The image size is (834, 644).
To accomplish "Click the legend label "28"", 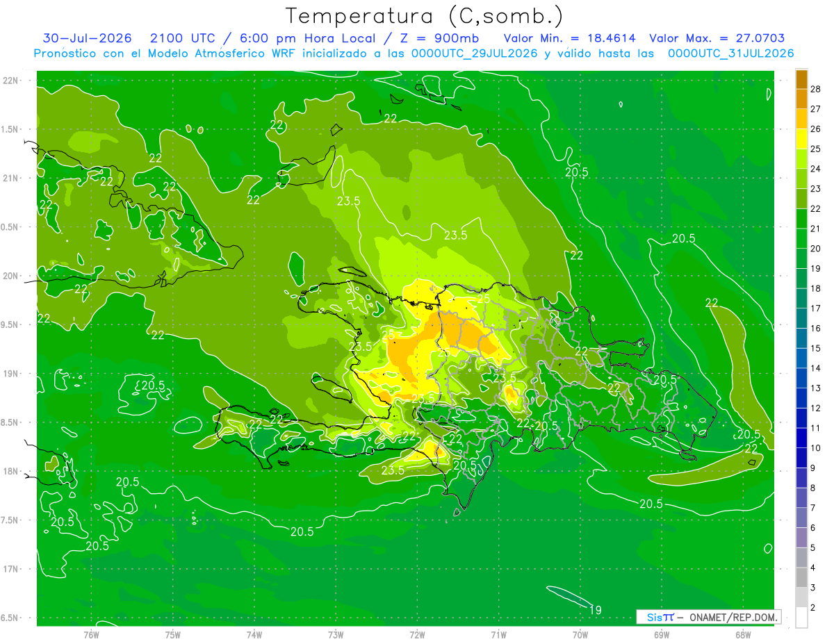I will 816,89.
